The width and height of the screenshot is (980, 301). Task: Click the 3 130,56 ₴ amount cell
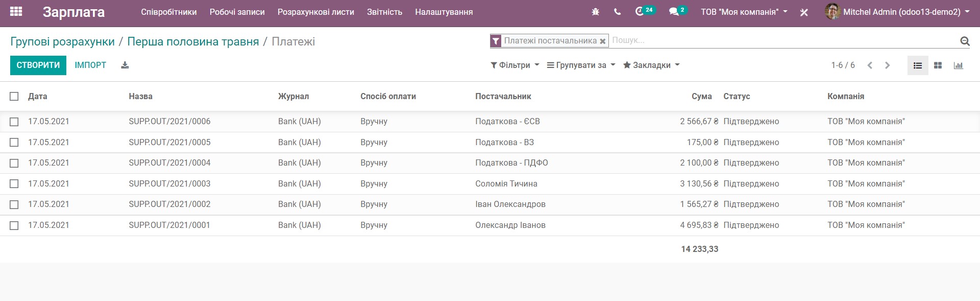[699, 183]
